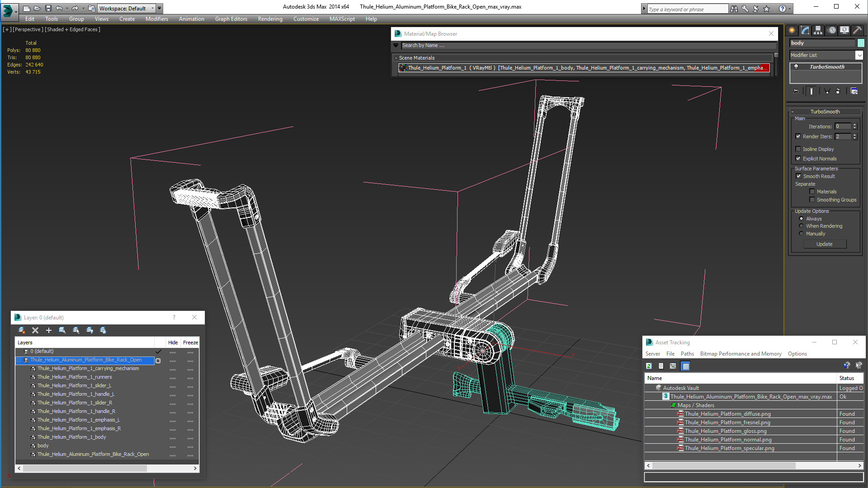Viewport: 868px width, 488px height.
Task: Open Configure Modifier Sets icon
Action: point(854,91)
